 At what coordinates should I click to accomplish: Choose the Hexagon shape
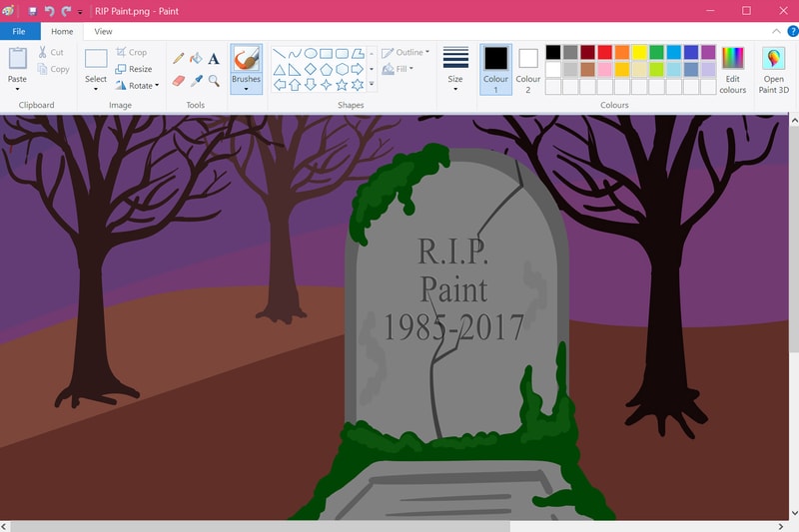(x=342, y=69)
